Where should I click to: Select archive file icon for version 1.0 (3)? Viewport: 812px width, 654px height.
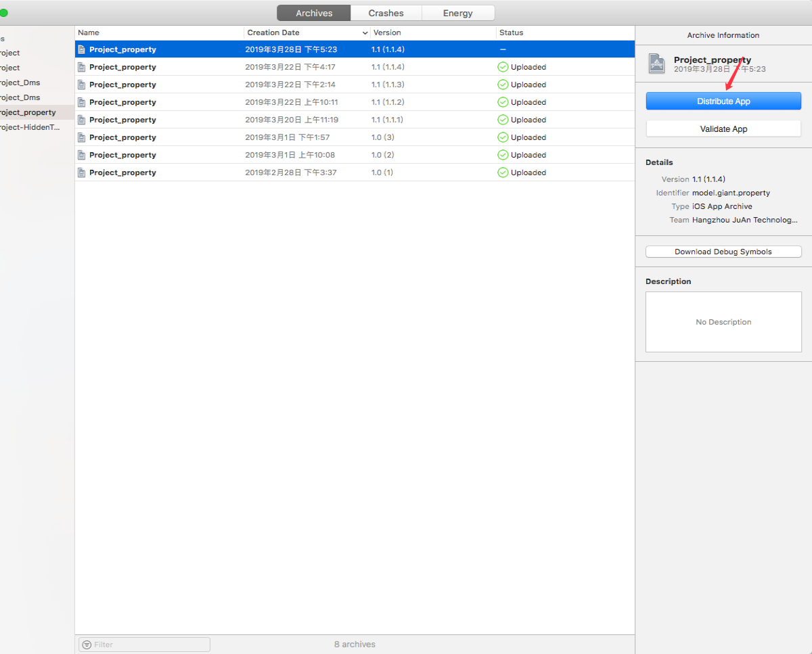click(x=82, y=137)
